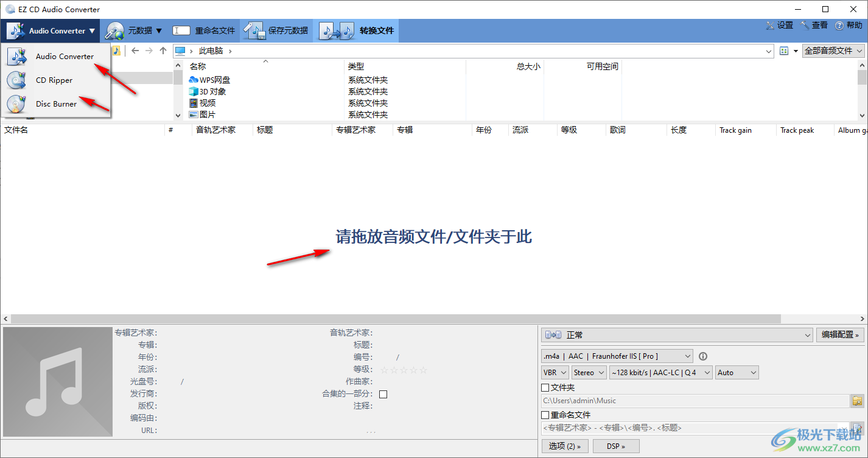Open 帮助 help
The image size is (868, 458).
point(849,25)
